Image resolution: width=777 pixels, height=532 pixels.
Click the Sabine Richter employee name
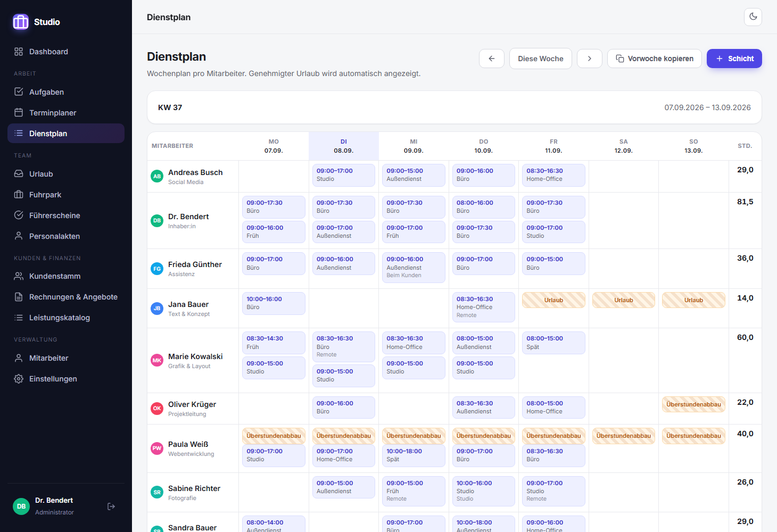coord(194,488)
